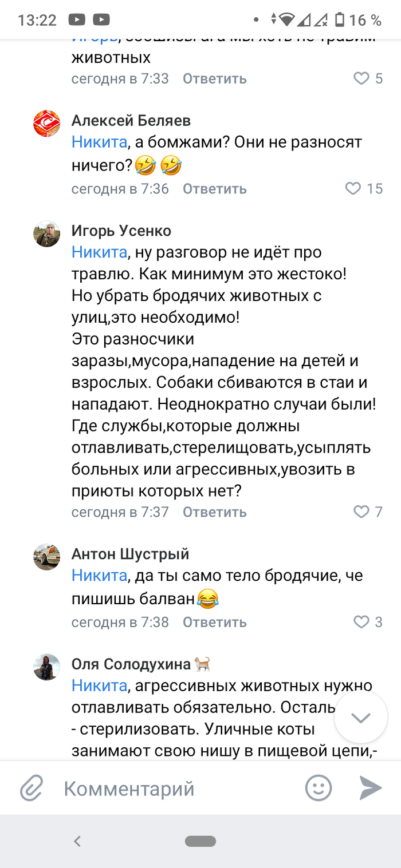Tap the Android back arrow
The height and width of the screenshot is (868, 401).
(77, 841)
